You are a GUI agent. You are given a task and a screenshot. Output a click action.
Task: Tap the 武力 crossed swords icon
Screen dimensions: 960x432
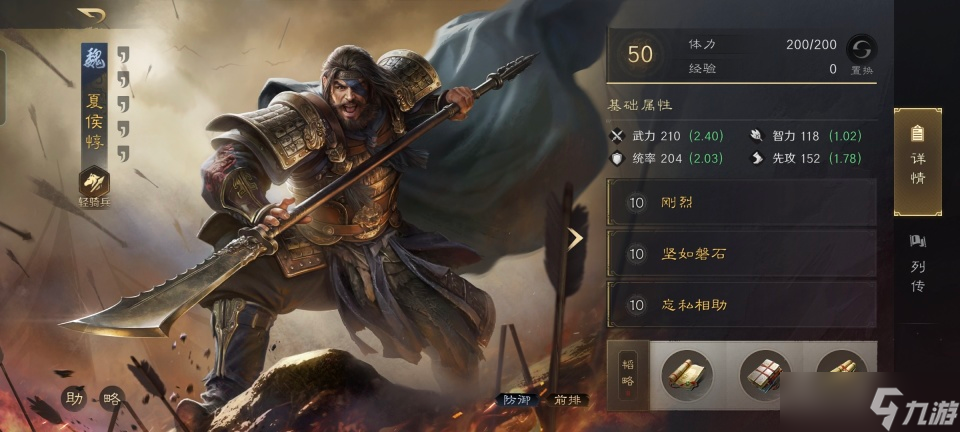pyautogui.click(x=618, y=136)
